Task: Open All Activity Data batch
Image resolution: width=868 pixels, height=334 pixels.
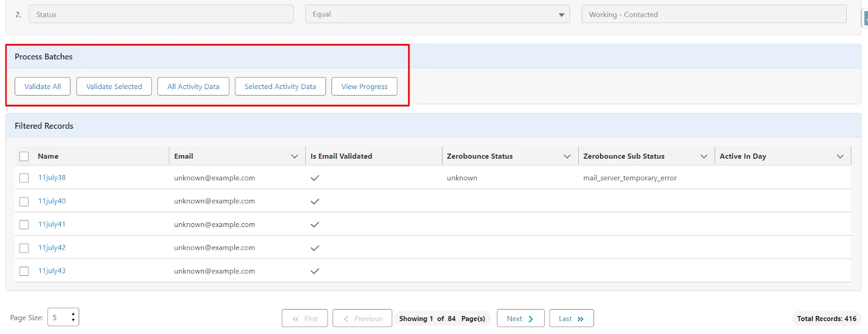Action: [193, 86]
